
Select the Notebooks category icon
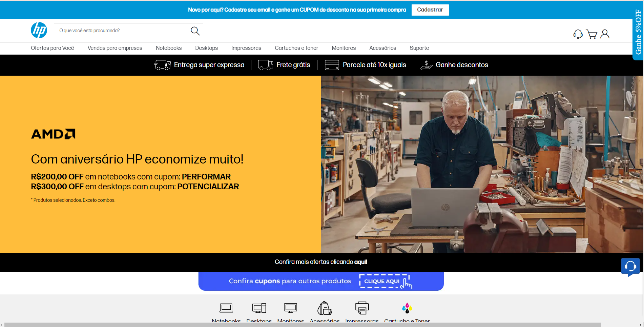pos(226,308)
